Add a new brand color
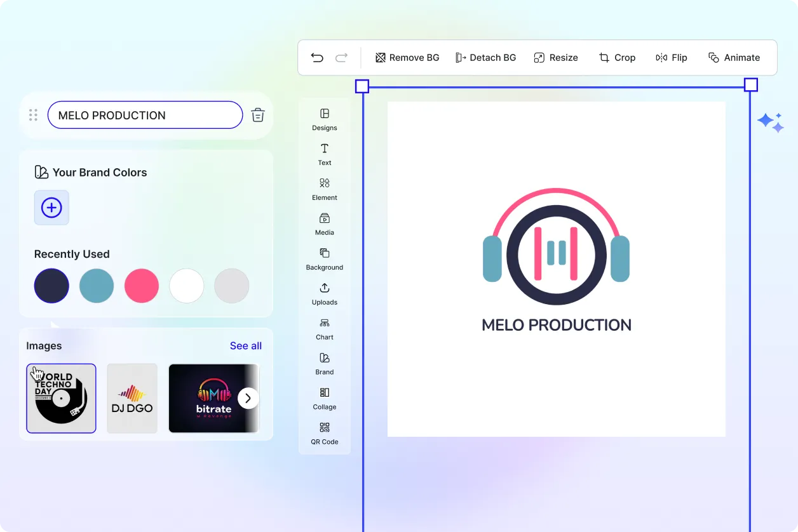This screenshot has width=798, height=532. click(x=51, y=208)
